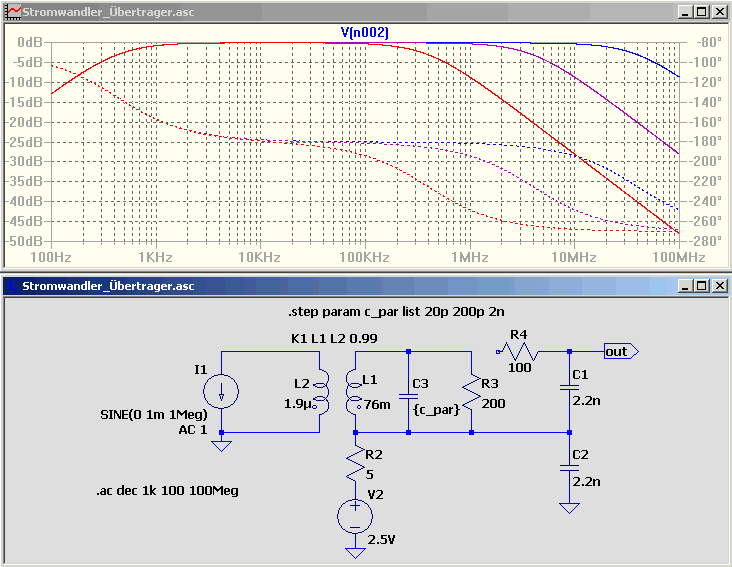Image resolution: width=732 pixels, height=567 pixels.
Task: Minimize the plot window
Action: 685,12
